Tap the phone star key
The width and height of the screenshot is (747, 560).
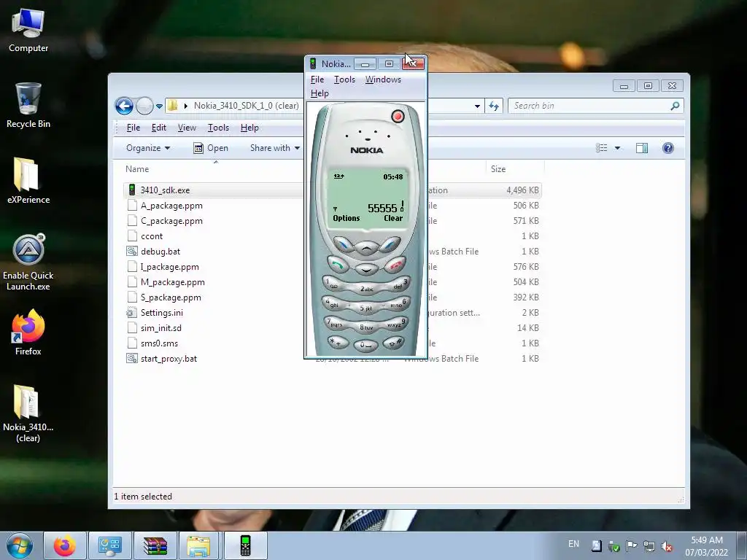point(338,341)
